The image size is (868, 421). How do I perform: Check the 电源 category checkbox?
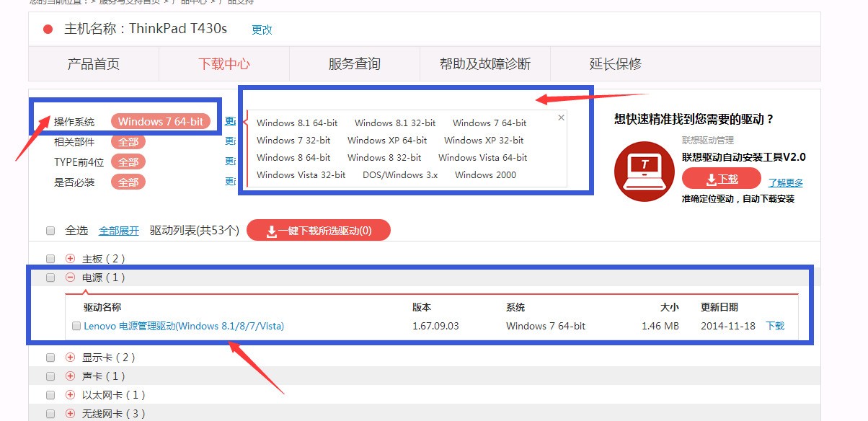pos(50,278)
